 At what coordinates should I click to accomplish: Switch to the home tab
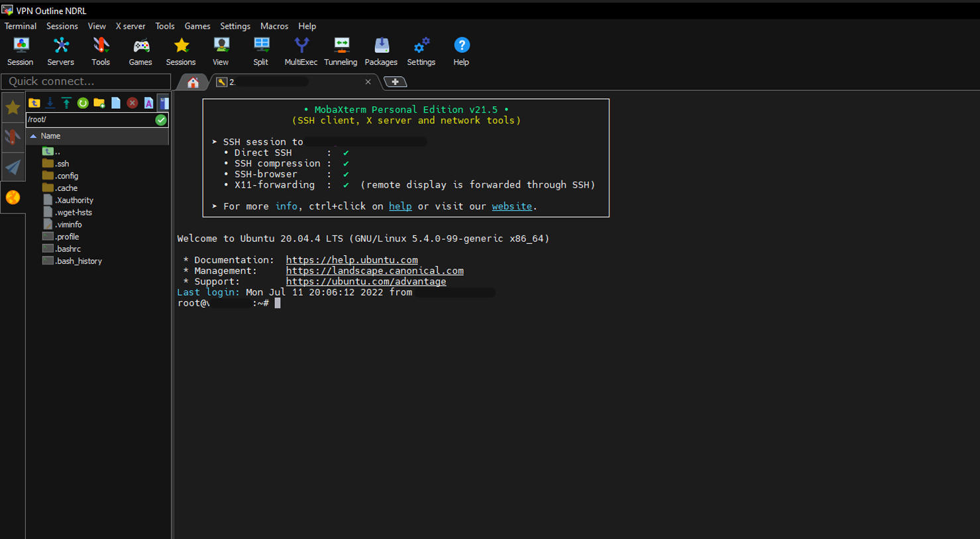[x=193, y=82]
